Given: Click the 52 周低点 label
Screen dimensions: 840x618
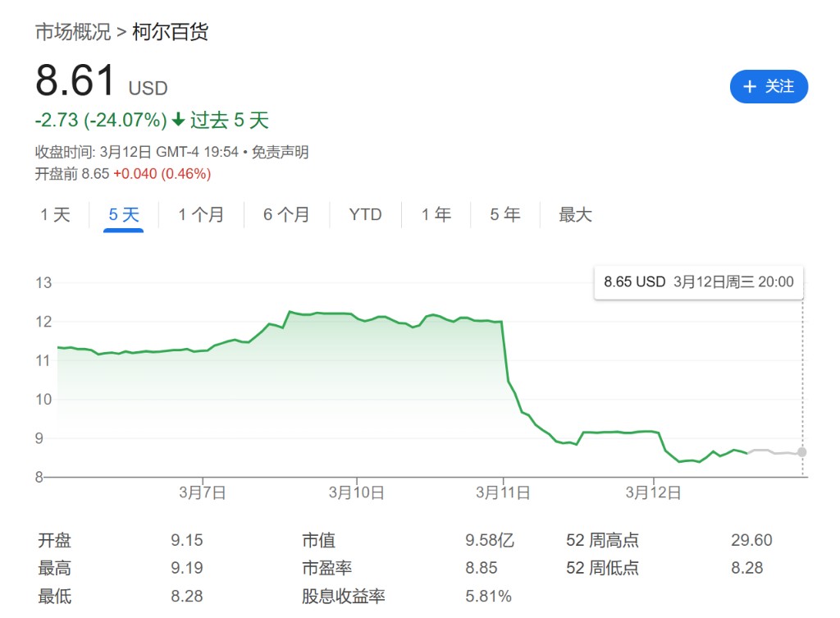Looking at the screenshot, I should tap(602, 568).
